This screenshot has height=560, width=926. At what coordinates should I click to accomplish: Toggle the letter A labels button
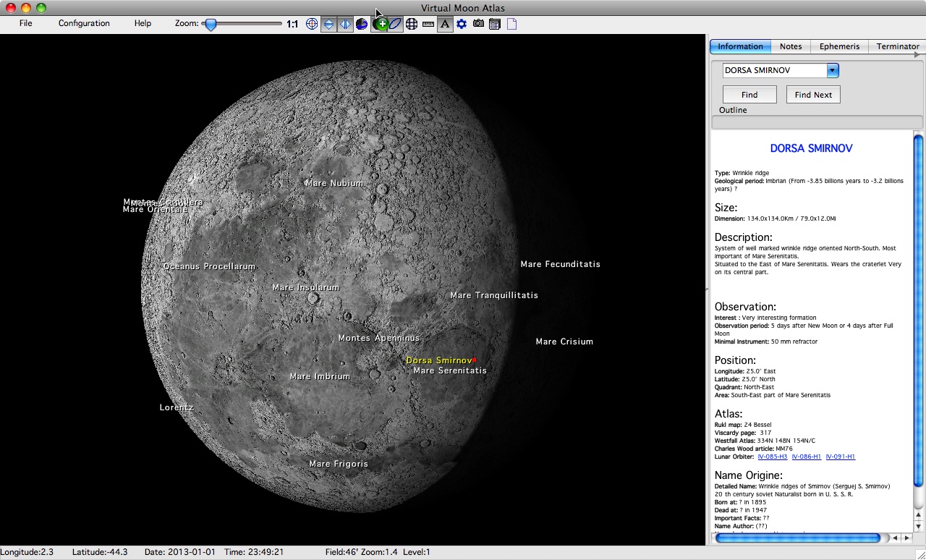445,24
